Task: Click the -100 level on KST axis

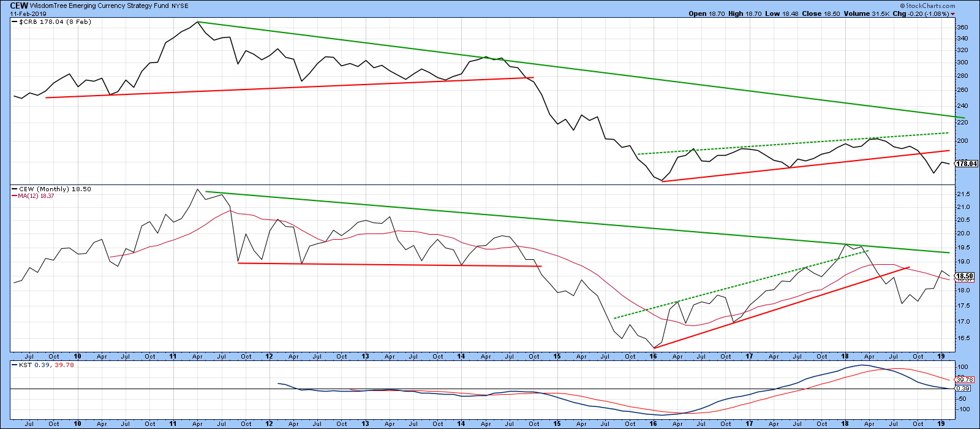Action: pos(963,409)
